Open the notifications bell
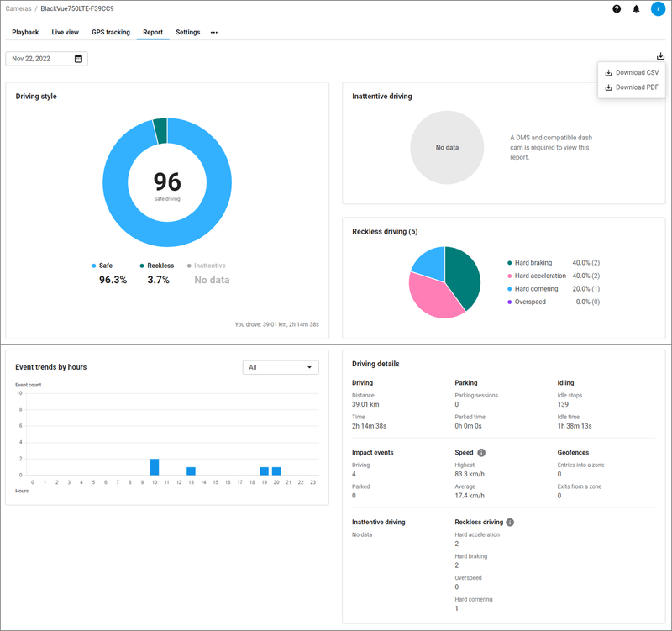672x631 pixels. click(x=637, y=9)
